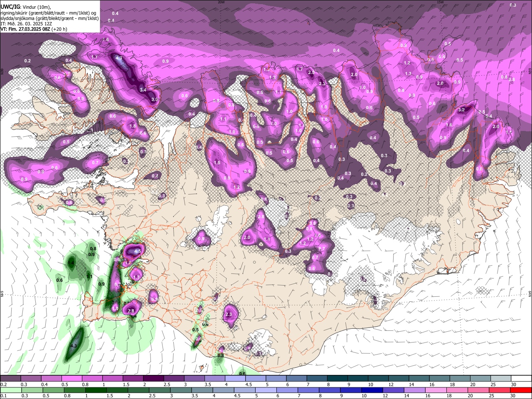Click the 'rigning/skúrir' legend description line

(49, 13)
